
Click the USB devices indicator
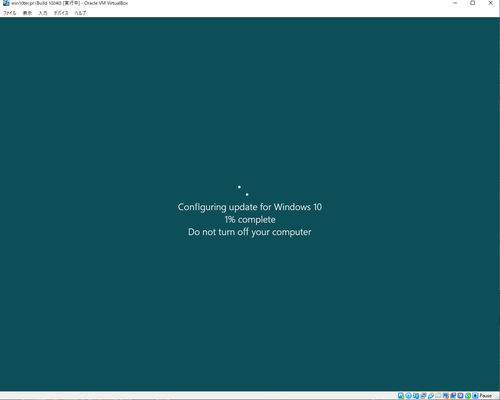tap(431, 396)
